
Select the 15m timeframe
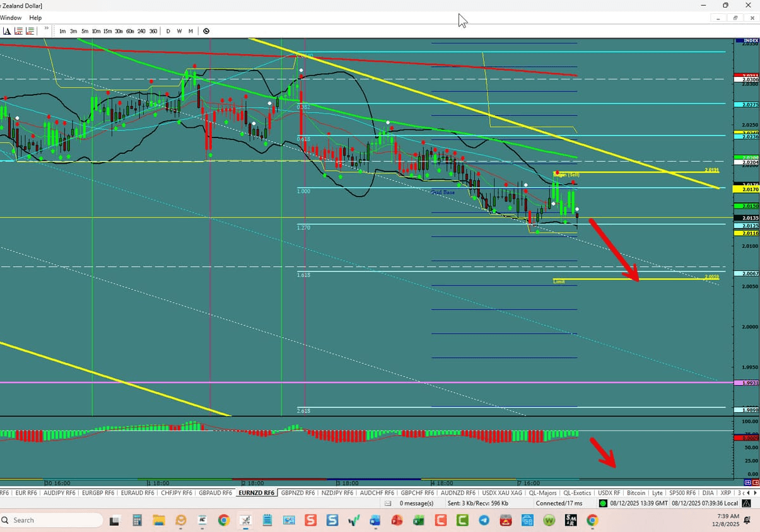point(107,30)
